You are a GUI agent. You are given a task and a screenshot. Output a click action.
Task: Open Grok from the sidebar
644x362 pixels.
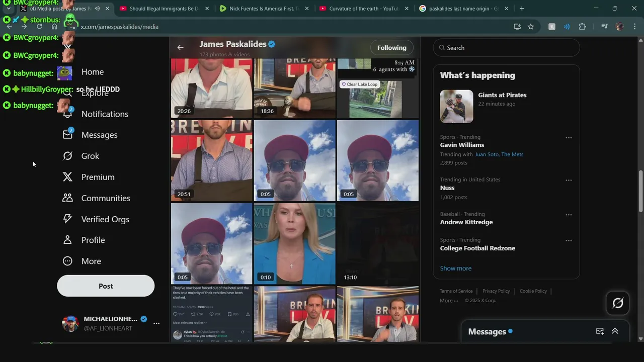pos(81,156)
